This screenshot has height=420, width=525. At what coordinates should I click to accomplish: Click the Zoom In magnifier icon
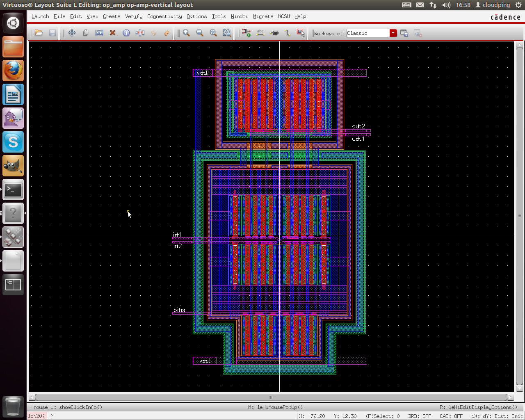pyautogui.click(x=186, y=33)
